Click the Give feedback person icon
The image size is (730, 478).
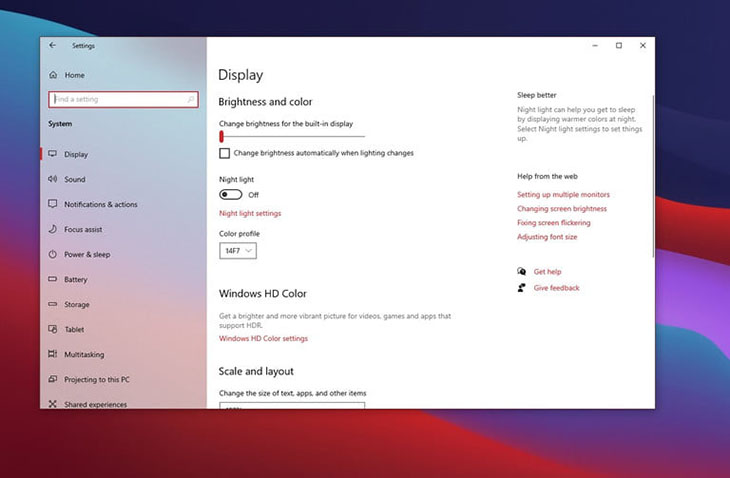(x=521, y=288)
